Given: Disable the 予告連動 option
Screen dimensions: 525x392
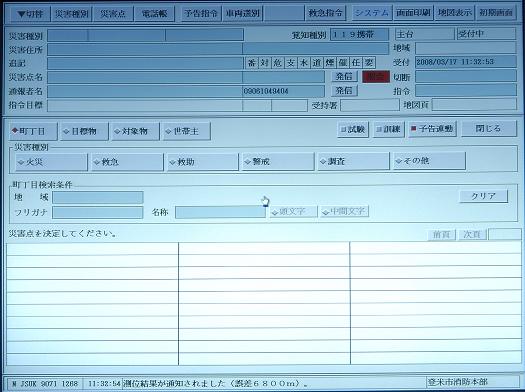Looking at the screenshot, I should 432,129.
